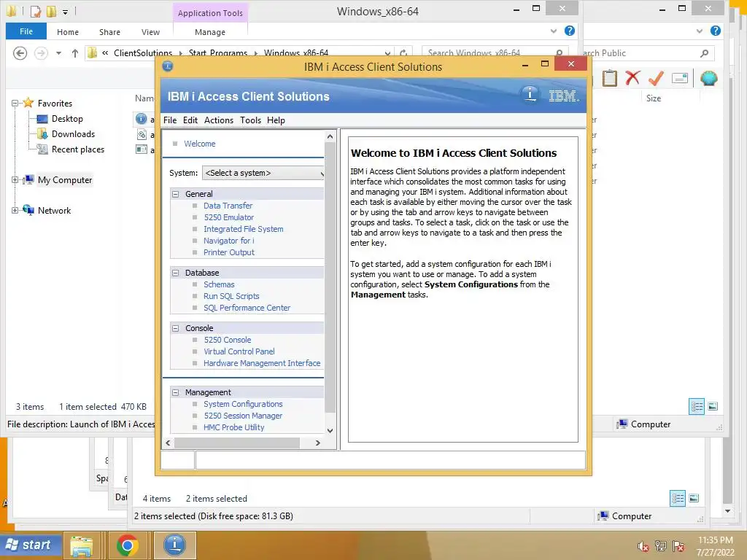Image resolution: width=747 pixels, height=560 pixels.
Task: Click shell icon in back window toolbar
Action: [708, 78]
